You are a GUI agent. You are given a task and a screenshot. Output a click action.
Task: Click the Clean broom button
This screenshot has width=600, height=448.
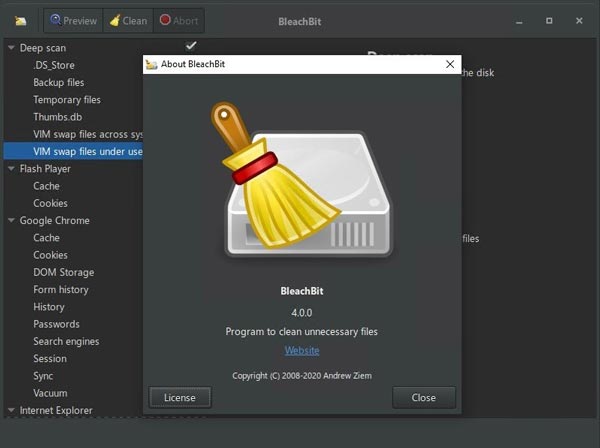coord(128,21)
